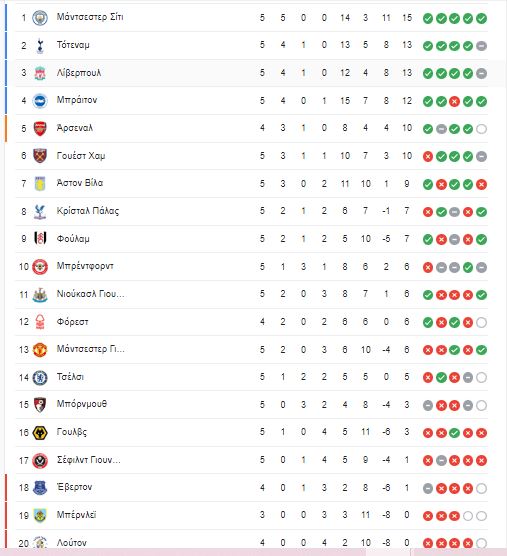Open the Γουέστ Χαμ team link
Viewport: 507px width, 556px height.
point(81,156)
